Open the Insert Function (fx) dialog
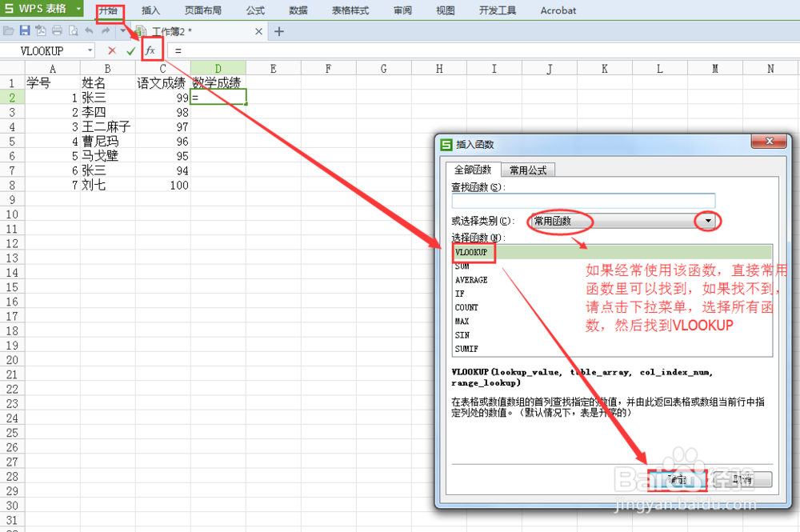800x532 pixels. (x=150, y=49)
